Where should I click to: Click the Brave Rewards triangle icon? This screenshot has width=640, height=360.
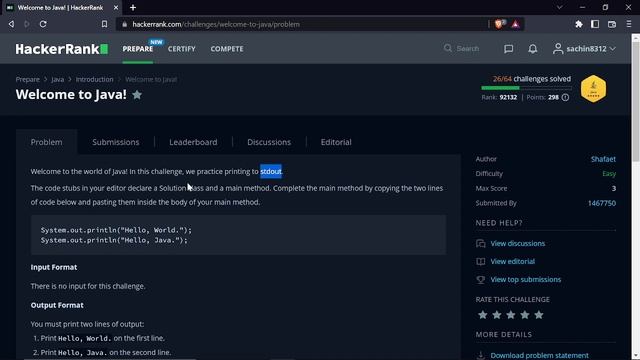(516, 24)
